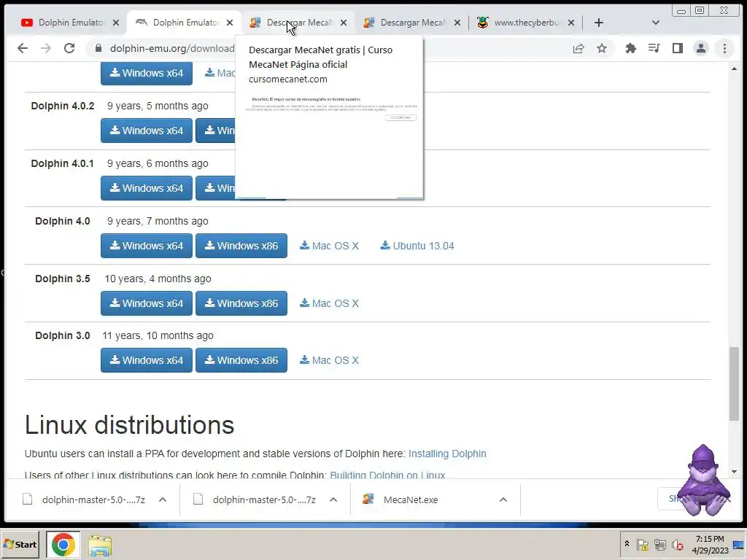747x560 pixels.
Task: Download Dolphin 4.0 Windows x64
Action: pyautogui.click(x=146, y=246)
